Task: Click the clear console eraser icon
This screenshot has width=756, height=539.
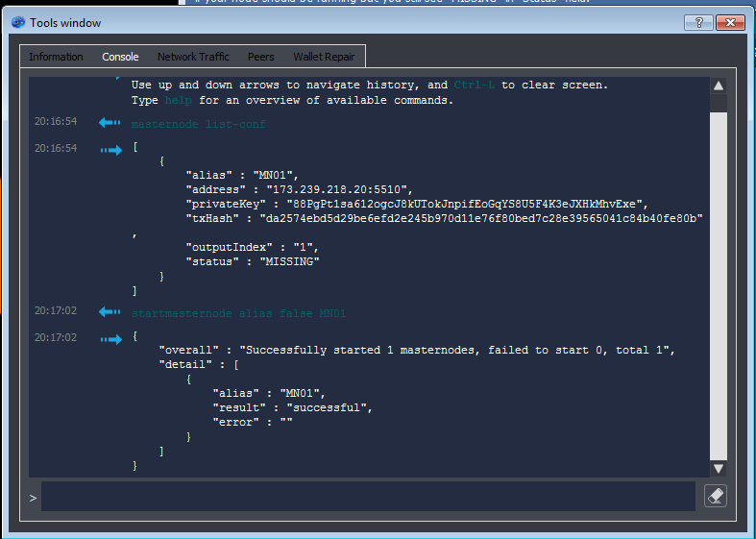Action: (716, 496)
